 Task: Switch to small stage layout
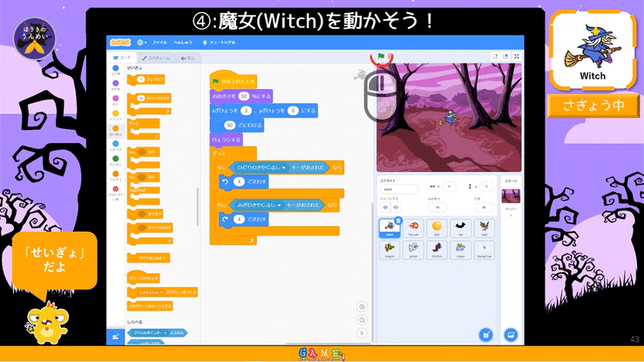[495, 57]
